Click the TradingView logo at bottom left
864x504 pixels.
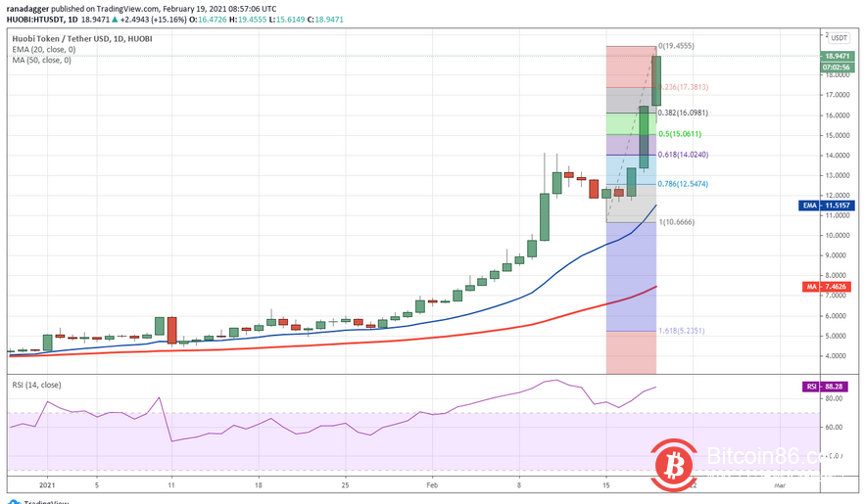tap(37, 501)
